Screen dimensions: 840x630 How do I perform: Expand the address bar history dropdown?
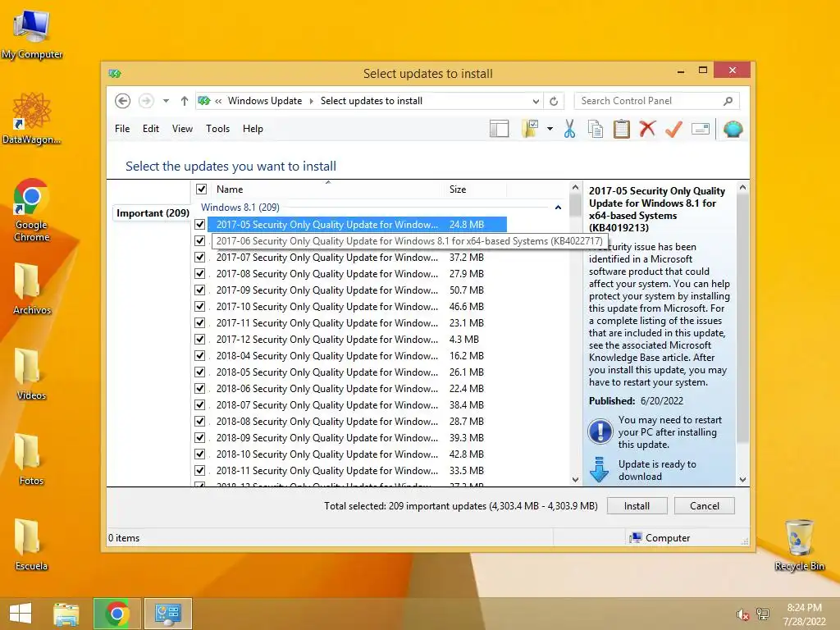536,101
